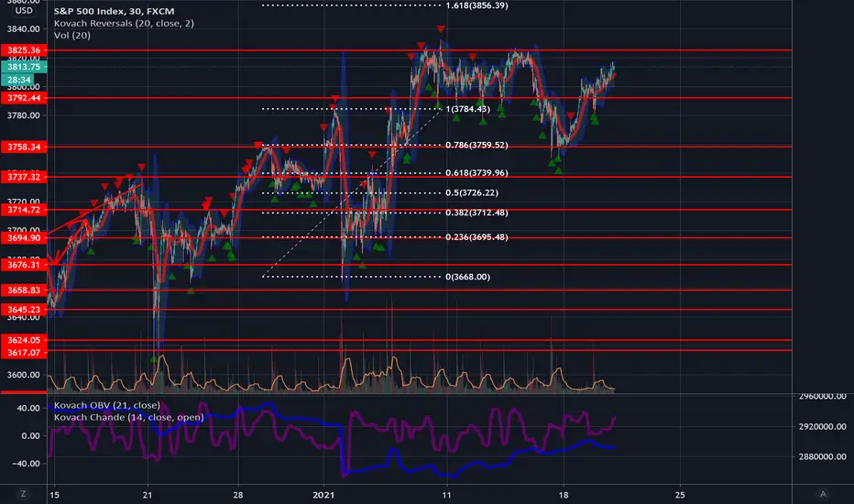854x504 pixels.
Task: Select horizontal line price label 3645.23
Action: (x=24, y=310)
